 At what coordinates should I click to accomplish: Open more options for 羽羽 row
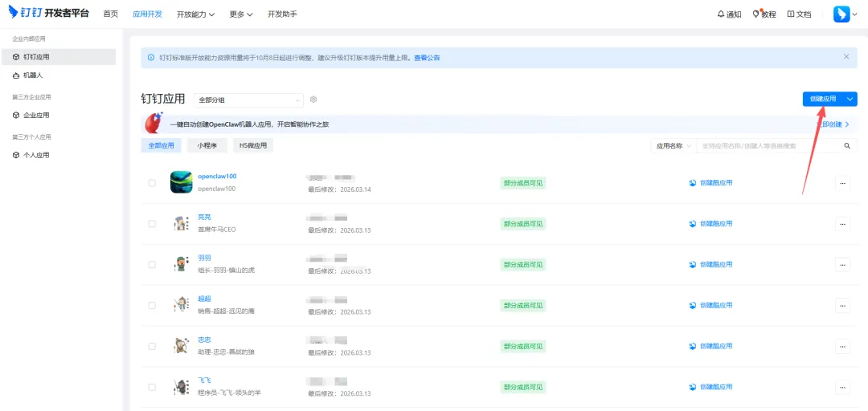[x=842, y=265]
